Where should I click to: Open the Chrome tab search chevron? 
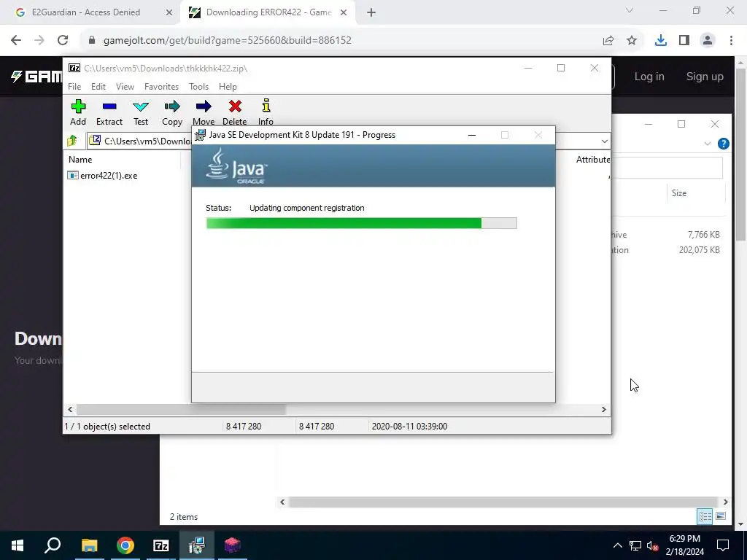coord(630,10)
